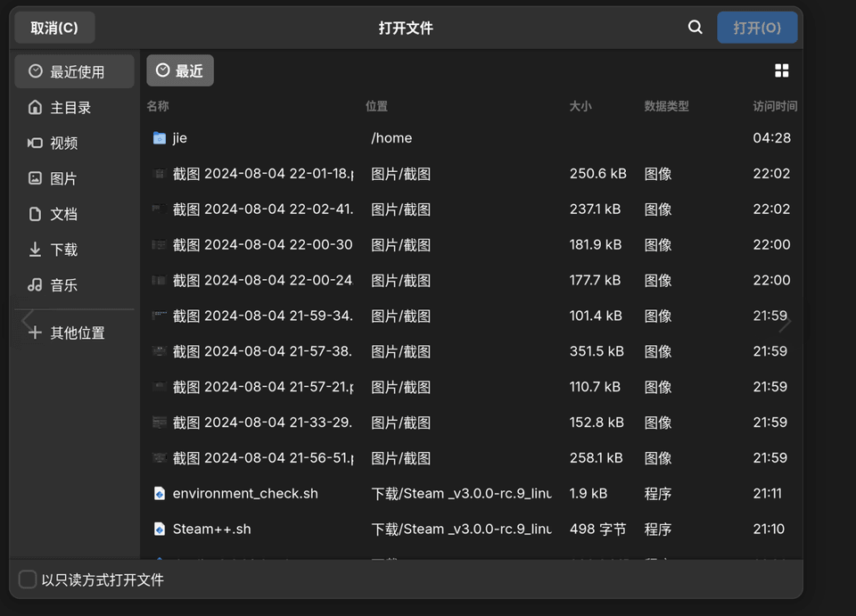
Task: Click the Steam++.sh script file icon
Action: click(160, 530)
